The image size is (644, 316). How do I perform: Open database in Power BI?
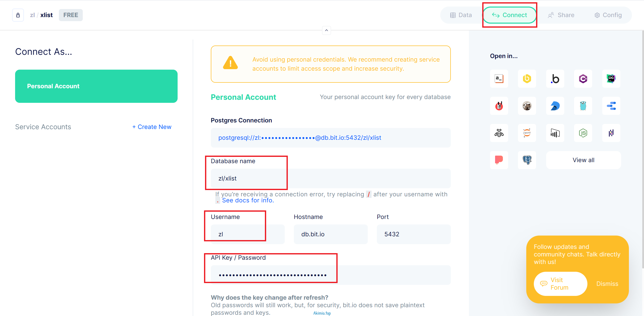point(555,133)
